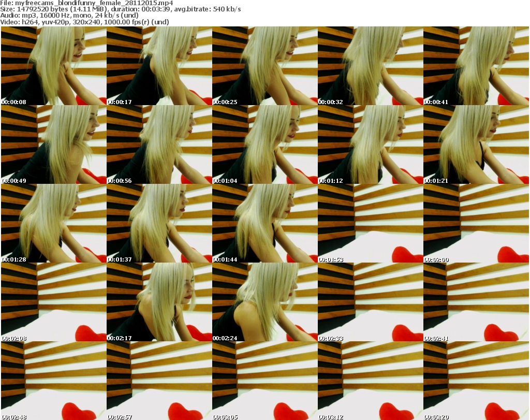Open the frame stamped 00:00:56
The height and width of the screenshot is (420, 530).
pos(159,144)
